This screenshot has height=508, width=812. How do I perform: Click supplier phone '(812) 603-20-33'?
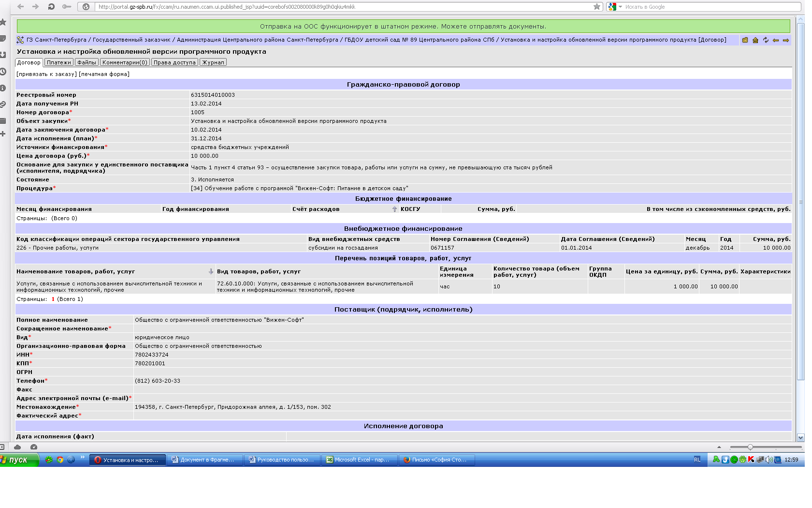[x=158, y=381]
